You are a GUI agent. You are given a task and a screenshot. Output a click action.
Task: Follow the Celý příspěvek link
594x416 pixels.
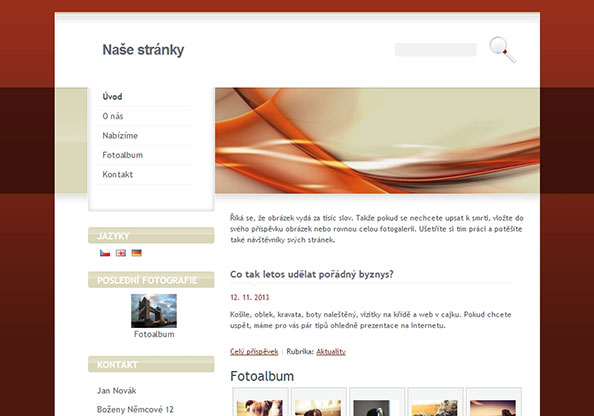(254, 352)
